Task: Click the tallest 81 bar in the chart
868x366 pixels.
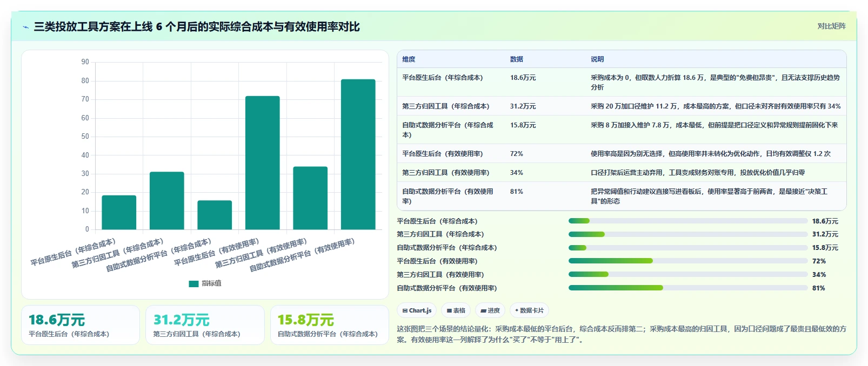Action: 358,154
